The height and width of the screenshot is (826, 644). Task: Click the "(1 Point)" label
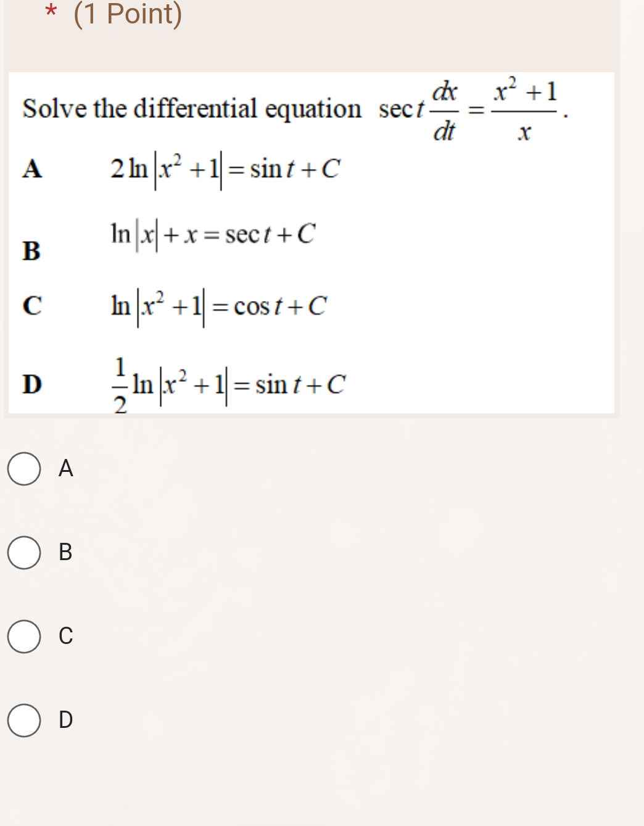[127, 15]
